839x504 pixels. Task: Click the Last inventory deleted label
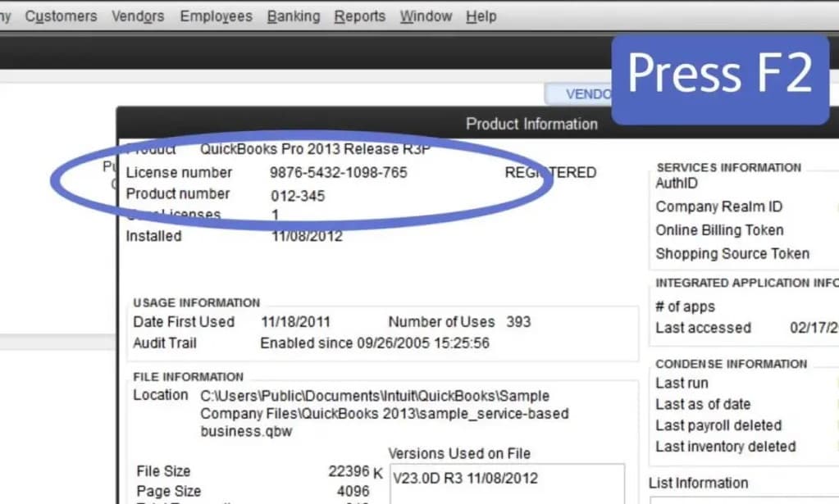726,447
